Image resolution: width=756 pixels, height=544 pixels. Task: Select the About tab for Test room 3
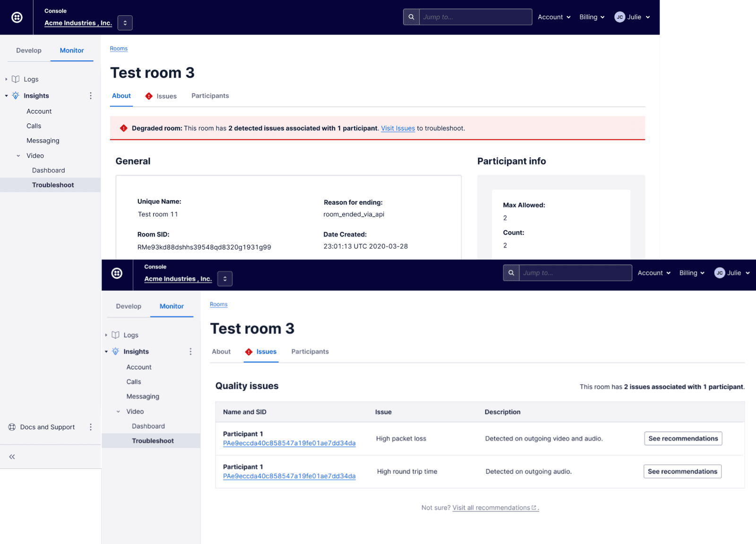[121, 95]
